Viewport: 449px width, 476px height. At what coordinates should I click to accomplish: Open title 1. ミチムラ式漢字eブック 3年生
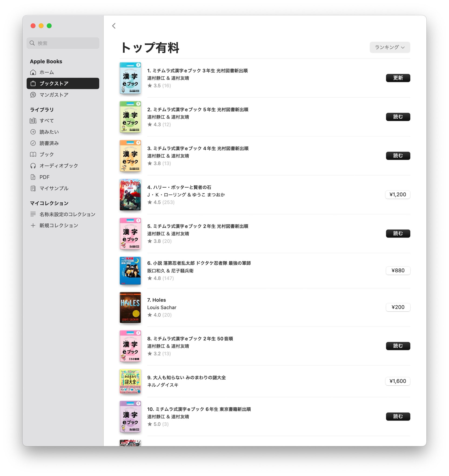(197, 71)
